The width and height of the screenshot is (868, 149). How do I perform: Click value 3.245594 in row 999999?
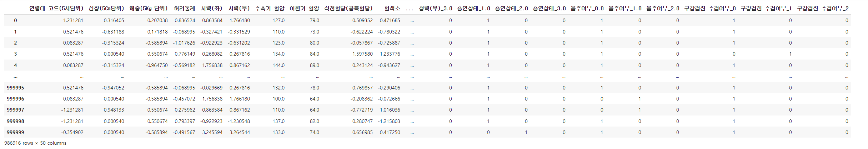tap(212, 132)
